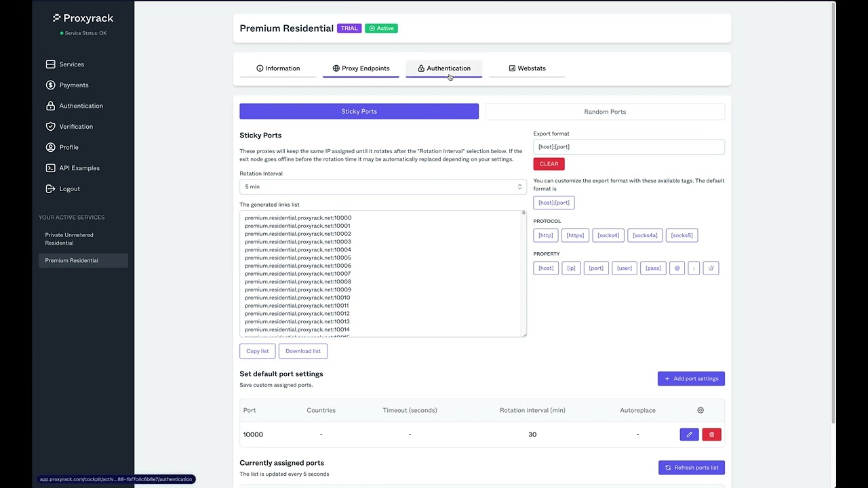Click the Services icon in sidebar

[x=50, y=64]
